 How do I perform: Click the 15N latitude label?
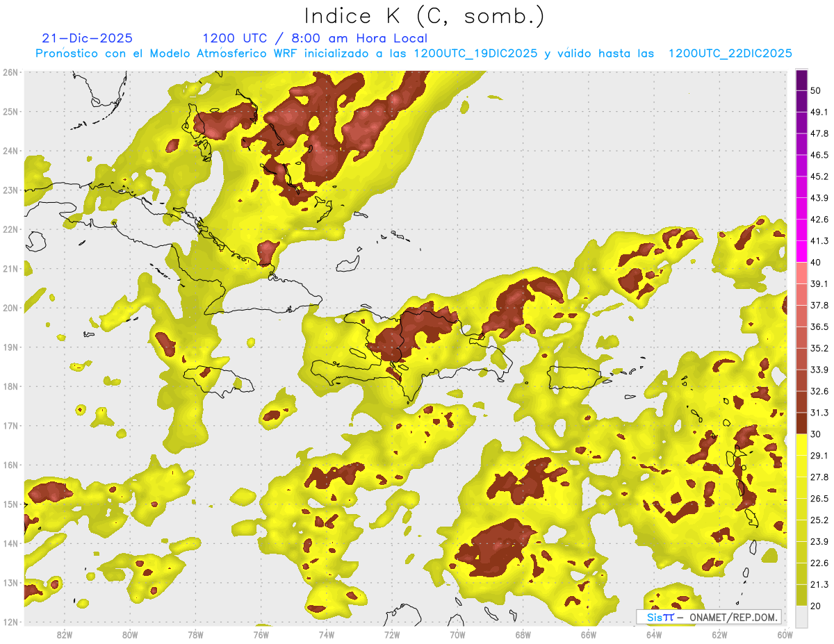10,504
